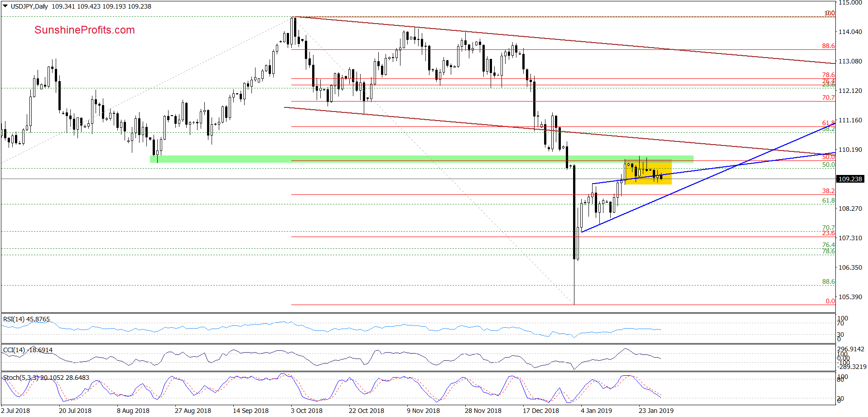Select the 20 Jul 2018 date label
Screen dimensions: 868x417
click(x=75, y=411)
